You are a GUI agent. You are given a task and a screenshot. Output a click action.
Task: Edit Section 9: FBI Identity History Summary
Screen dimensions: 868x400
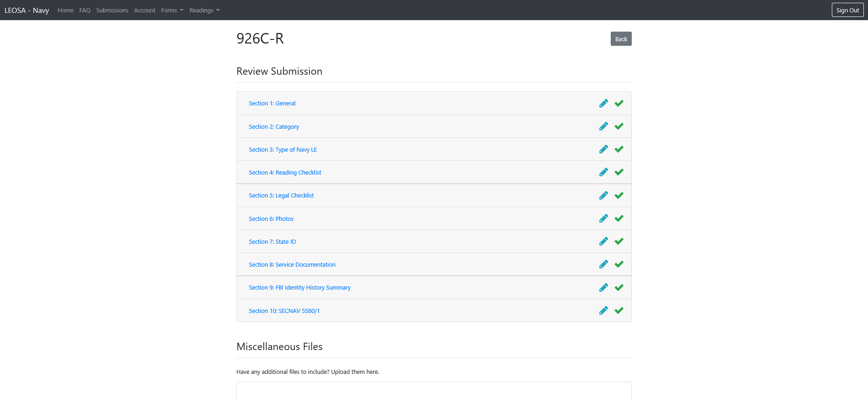[603, 288]
